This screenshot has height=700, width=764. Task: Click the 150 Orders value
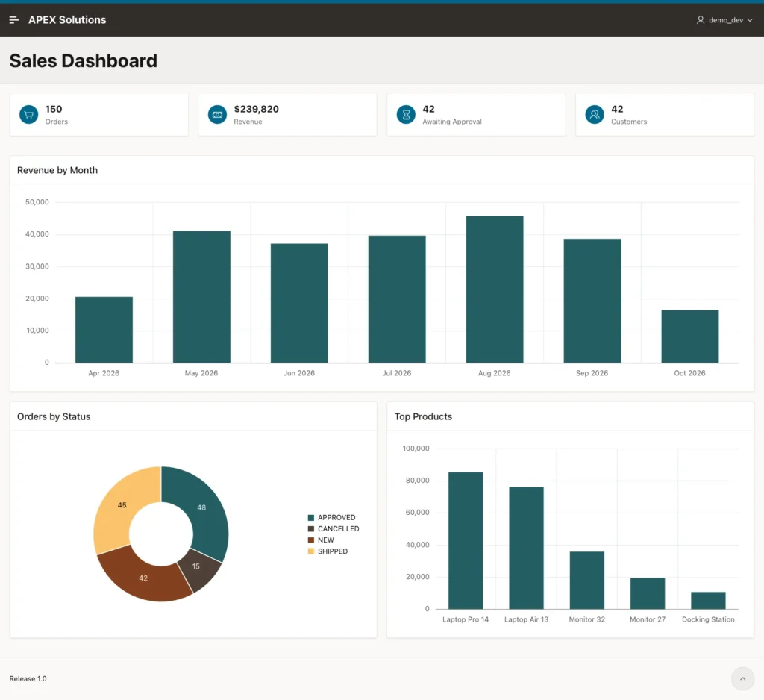point(54,109)
